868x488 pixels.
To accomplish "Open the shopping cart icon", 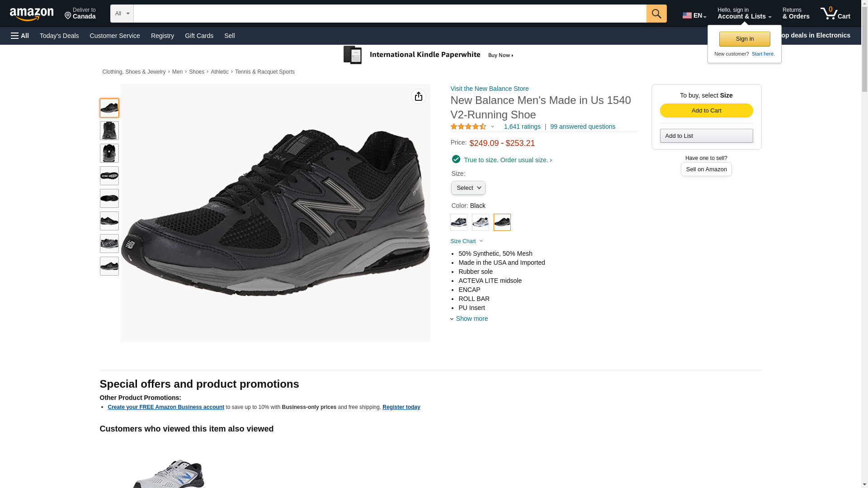I will (x=835, y=14).
